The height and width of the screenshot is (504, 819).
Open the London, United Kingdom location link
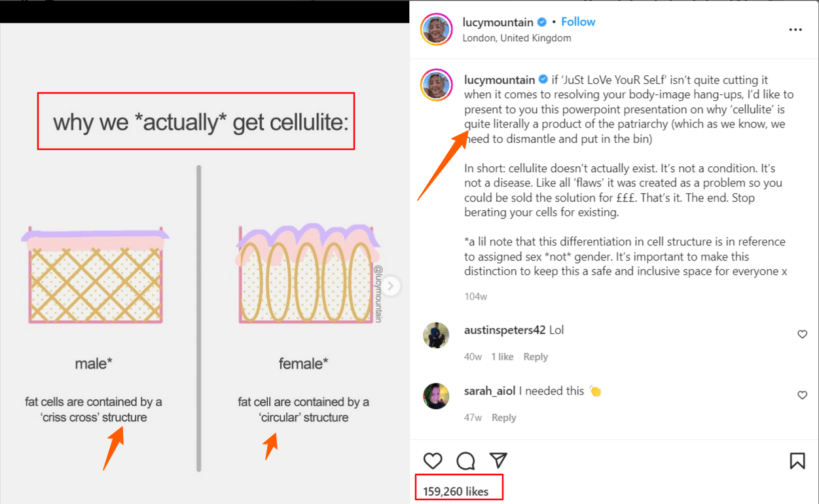[x=517, y=37]
